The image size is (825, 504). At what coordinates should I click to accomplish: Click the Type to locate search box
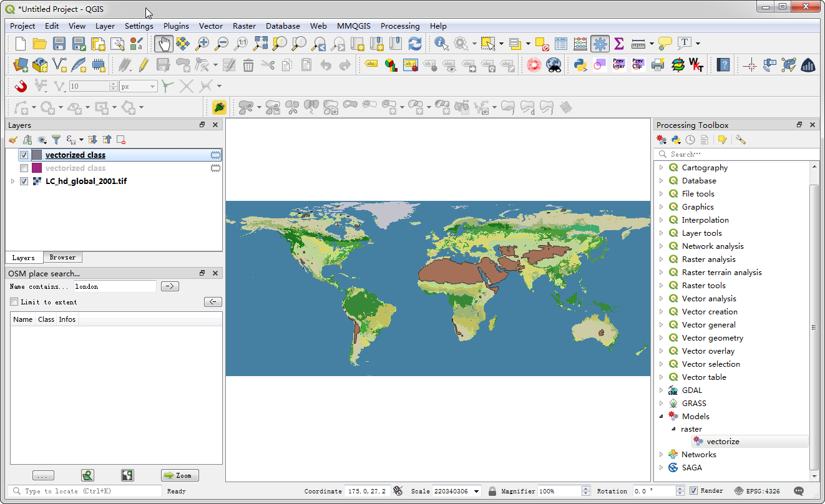(85, 492)
